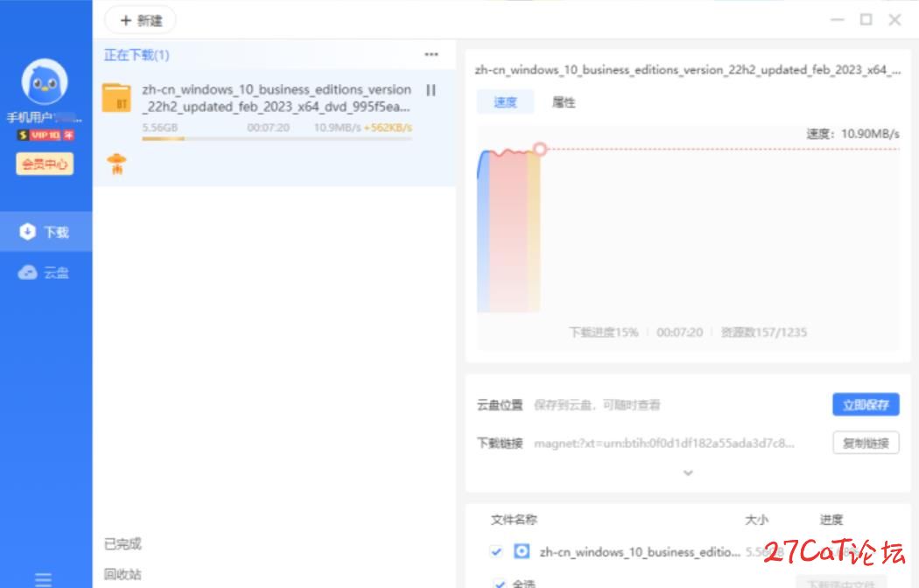Click 复制链接 copy link button
The image size is (919, 588).
point(866,444)
